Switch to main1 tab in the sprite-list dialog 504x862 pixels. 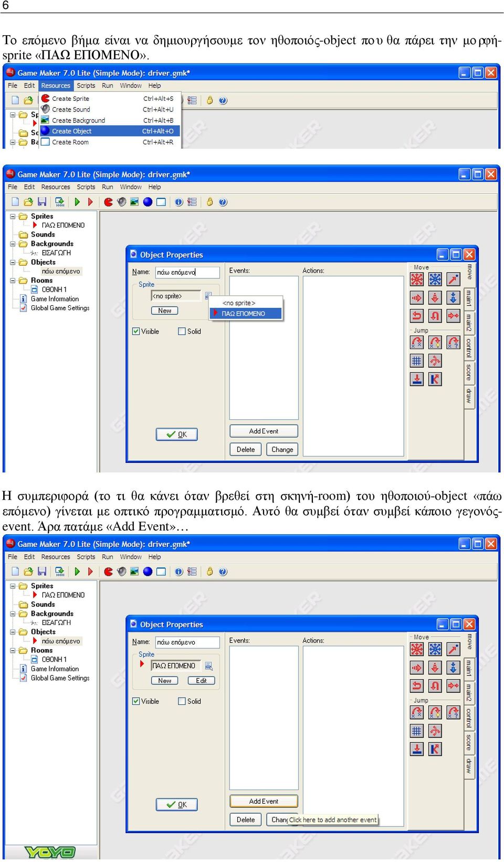[x=469, y=299]
